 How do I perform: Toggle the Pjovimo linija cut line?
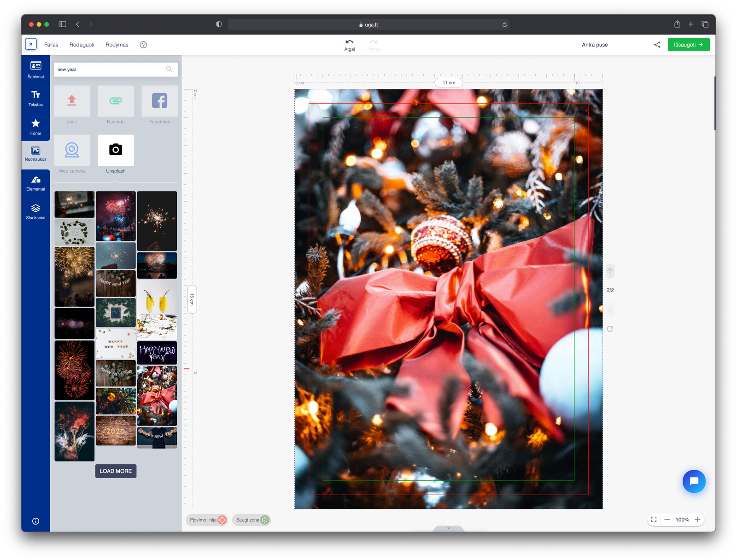tap(207, 520)
